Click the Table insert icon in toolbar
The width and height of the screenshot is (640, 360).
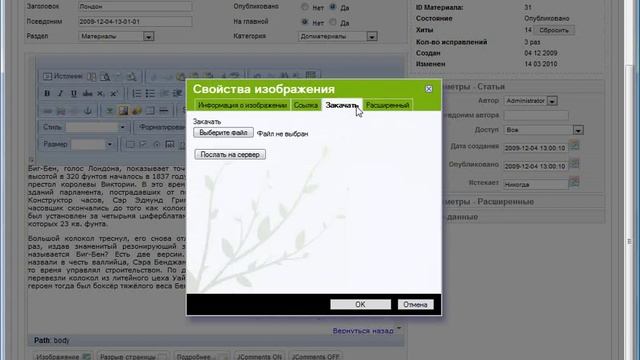coord(150,111)
